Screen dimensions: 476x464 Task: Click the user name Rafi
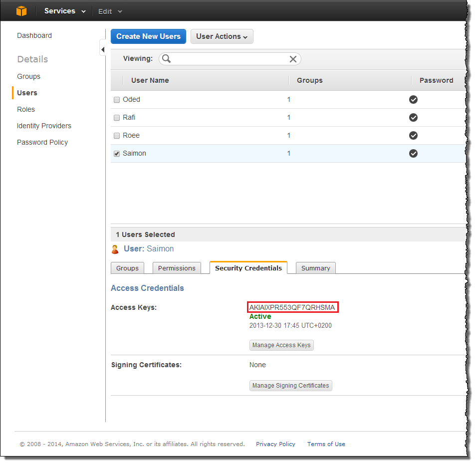coord(129,117)
